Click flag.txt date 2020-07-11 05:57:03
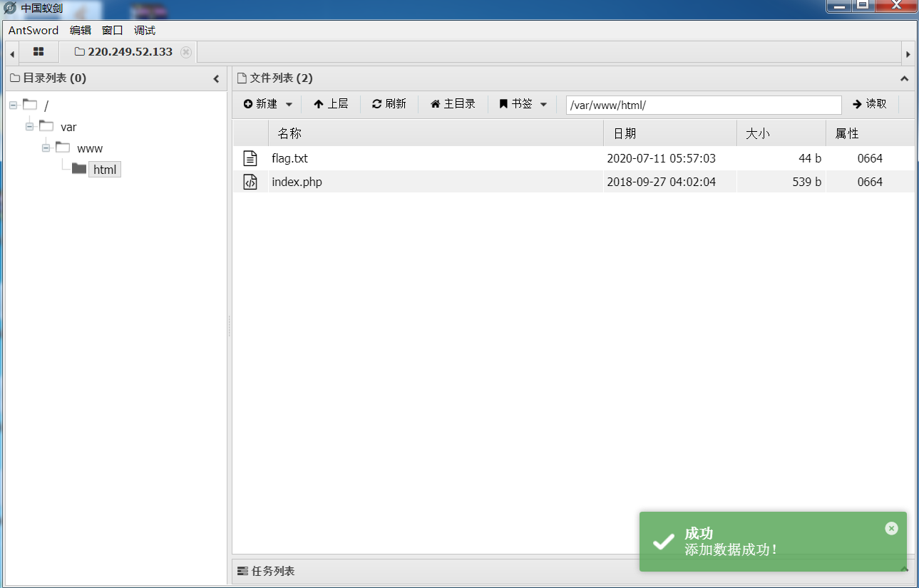 [661, 158]
